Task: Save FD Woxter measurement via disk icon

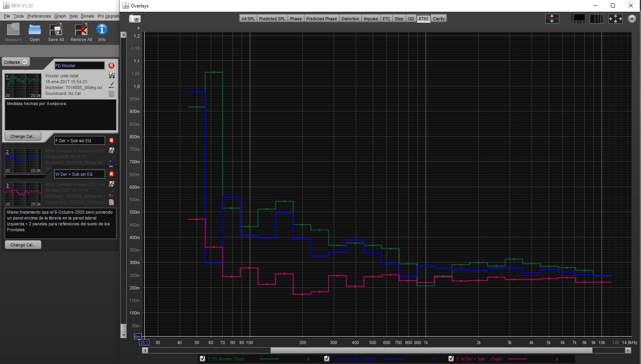Action: coord(111,75)
